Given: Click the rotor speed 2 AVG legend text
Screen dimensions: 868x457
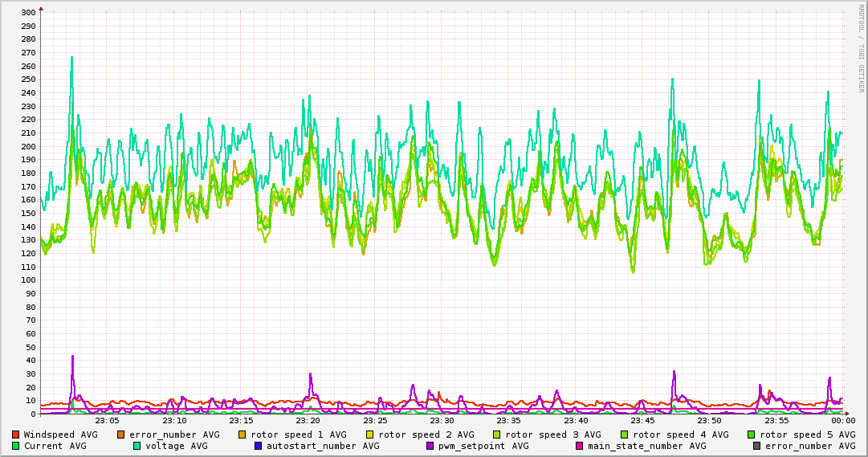Looking at the screenshot, I should (x=426, y=435).
